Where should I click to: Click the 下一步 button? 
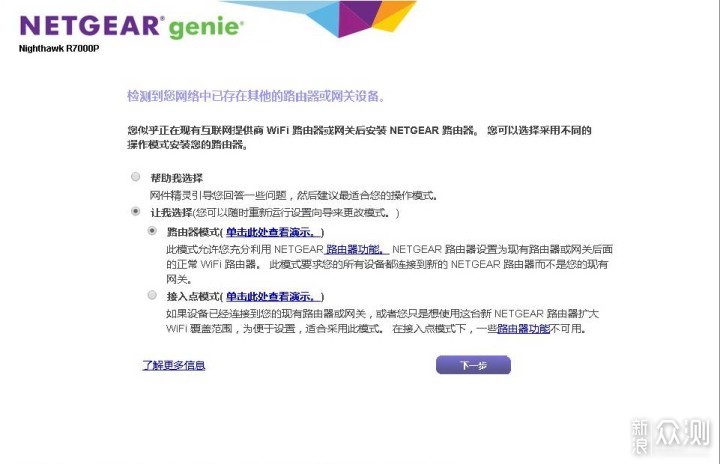(473, 365)
